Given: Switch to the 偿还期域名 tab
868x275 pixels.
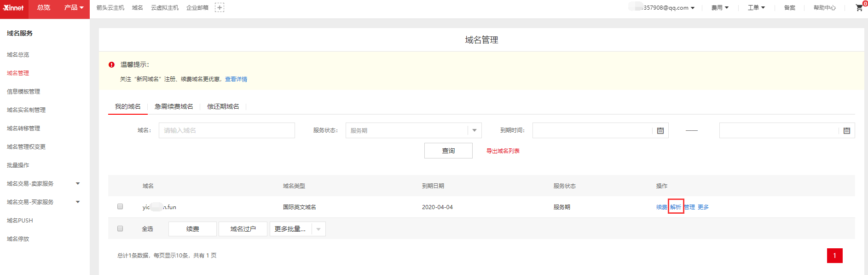Looking at the screenshot, I should pyautogui.click(x=223, y=107).
